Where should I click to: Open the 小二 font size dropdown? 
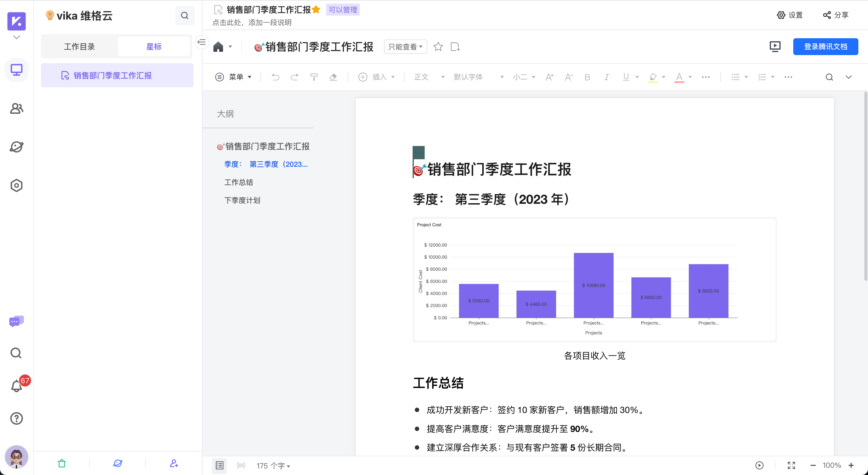point(520,77)
